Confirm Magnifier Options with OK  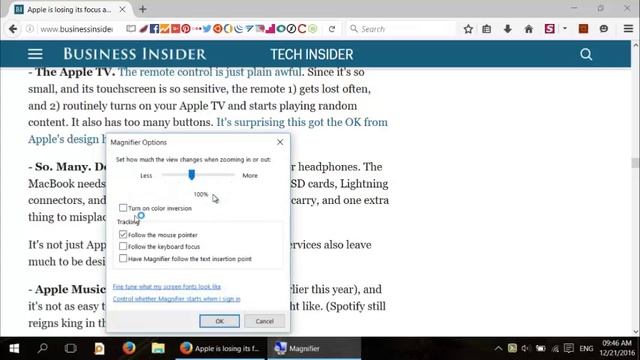pos(220,321)
